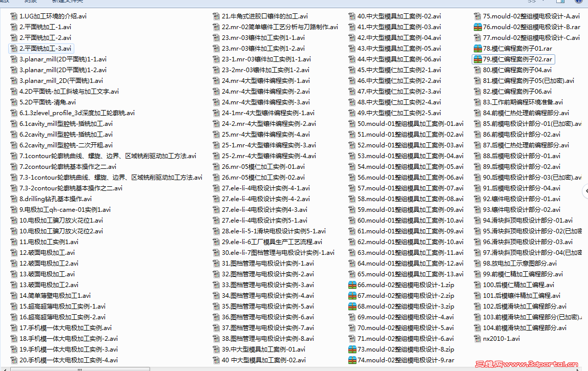
Task: Click file name 70.mould-02整组模电极设计-5.avi
Action: tap(405, 328)
